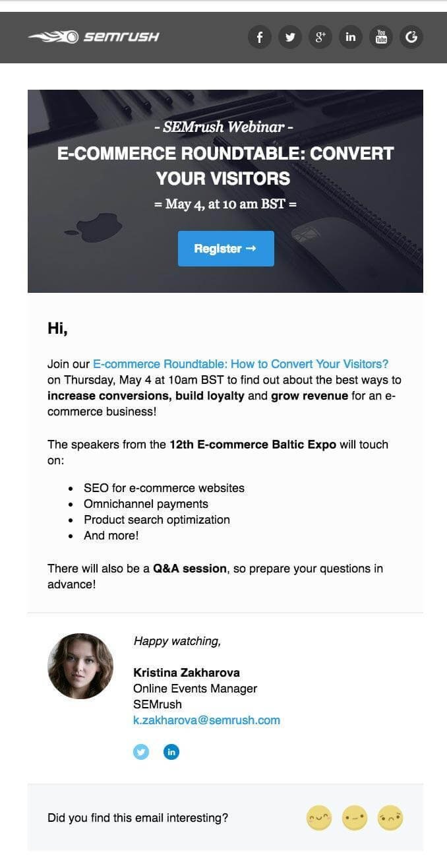Click the SEMrush Webinar banner image
This screenshot has height=868, width=447.
click(x=225, y=191)
